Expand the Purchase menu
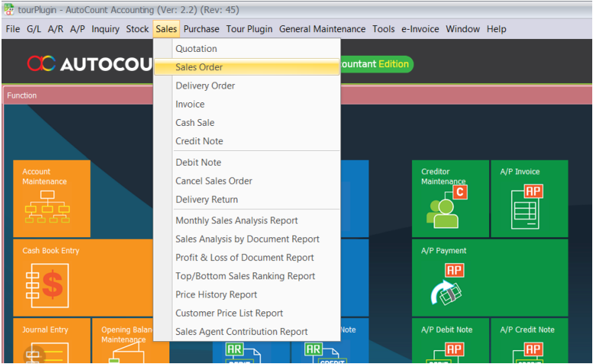Image resolution: width=593 pixels, height=364 pixels. click(x=201, y=29)
